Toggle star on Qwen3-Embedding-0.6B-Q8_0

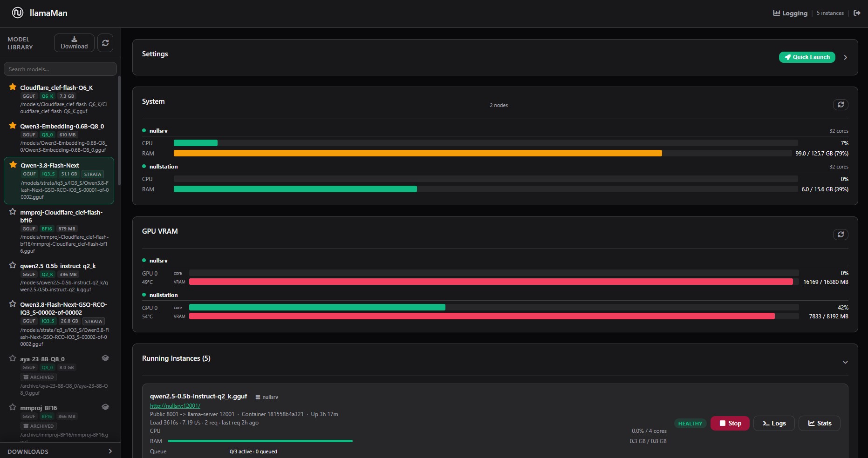(x=13, y=126)
